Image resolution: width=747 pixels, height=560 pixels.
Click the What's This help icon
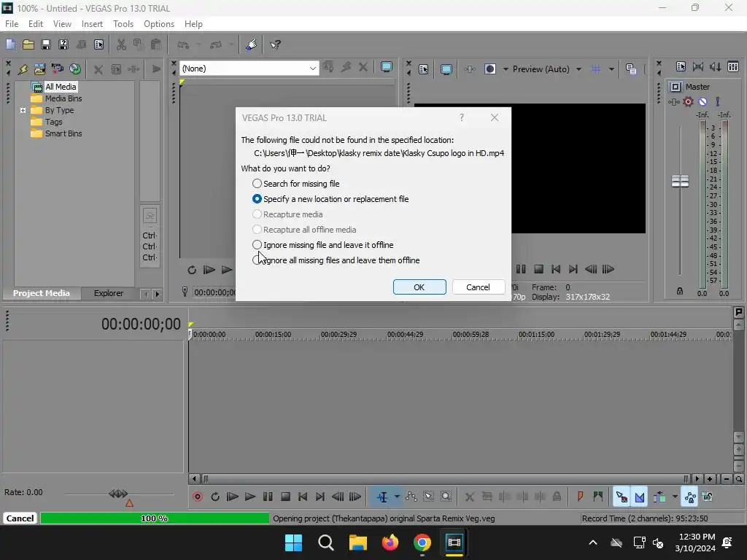[x=275, y=44]
